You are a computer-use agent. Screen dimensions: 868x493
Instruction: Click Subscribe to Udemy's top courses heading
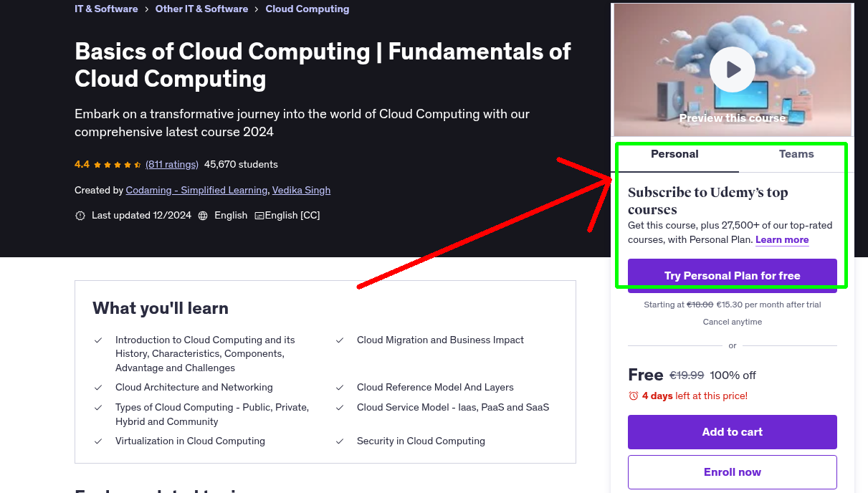point(708,201)
